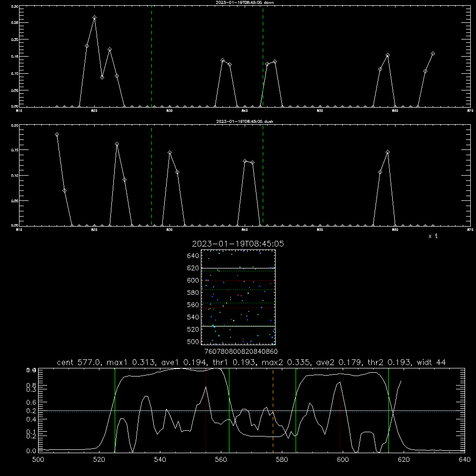Click the green vertical line at 615 in bottom plot

(388, 410)
